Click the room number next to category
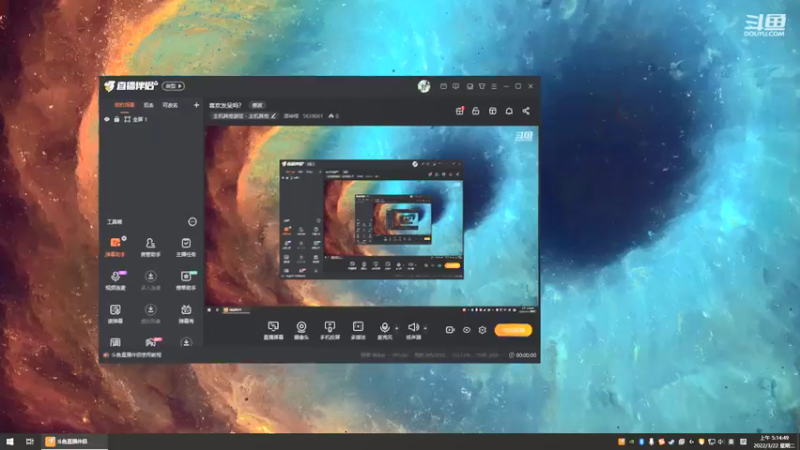The height and width of the screenshot is (450, 800). coord(312,116)
